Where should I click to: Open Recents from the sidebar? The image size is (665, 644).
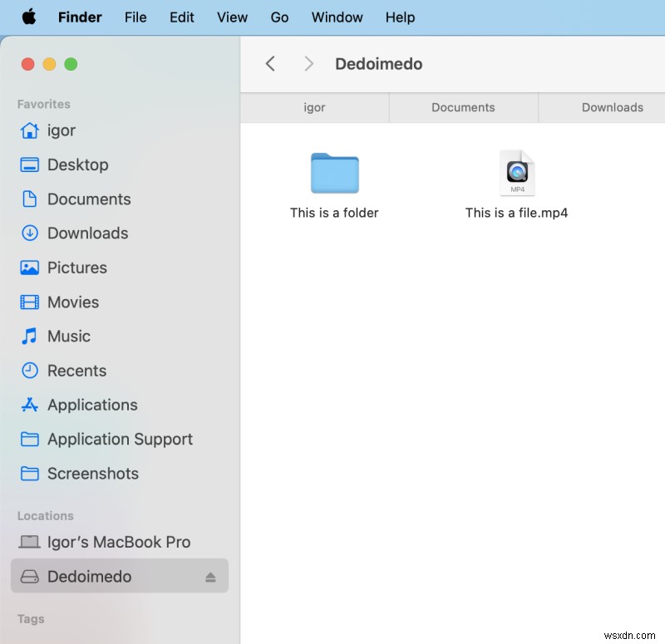76,371
